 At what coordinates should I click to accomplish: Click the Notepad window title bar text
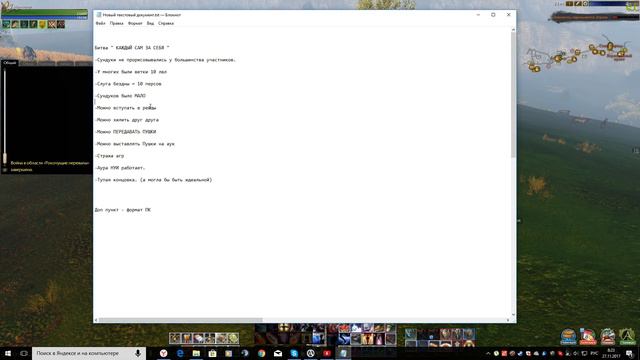click(x=142, y=15)
